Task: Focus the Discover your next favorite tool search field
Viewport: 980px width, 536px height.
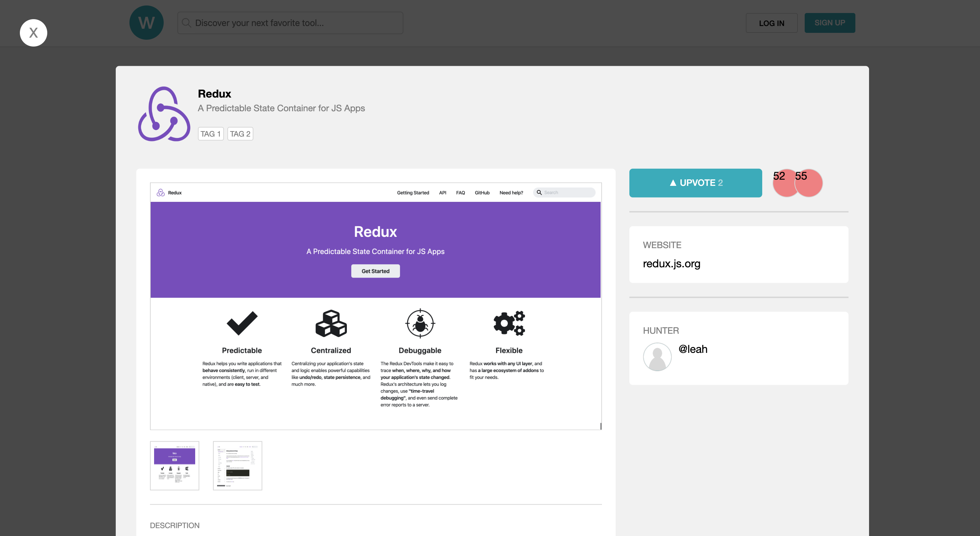Action: click(x=290, y=23)
